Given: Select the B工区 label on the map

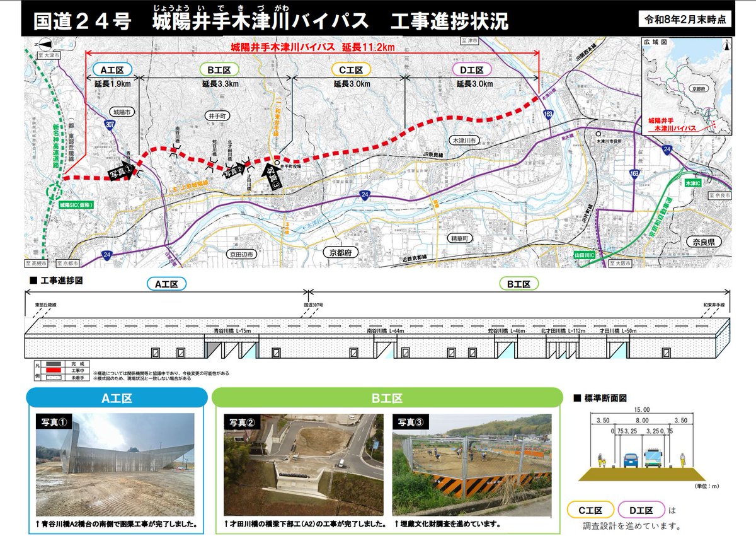Looking at the screenshot, I should coord(219,70).
